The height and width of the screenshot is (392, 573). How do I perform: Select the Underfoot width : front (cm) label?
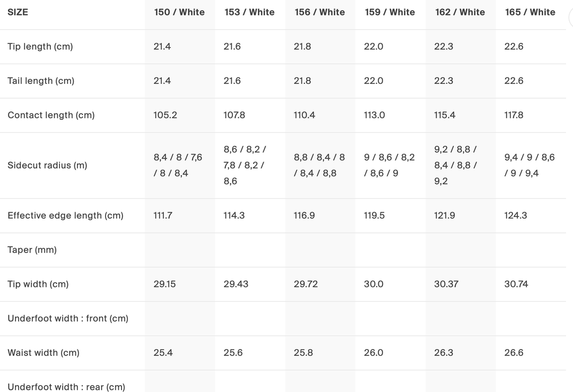click(68, 318)
